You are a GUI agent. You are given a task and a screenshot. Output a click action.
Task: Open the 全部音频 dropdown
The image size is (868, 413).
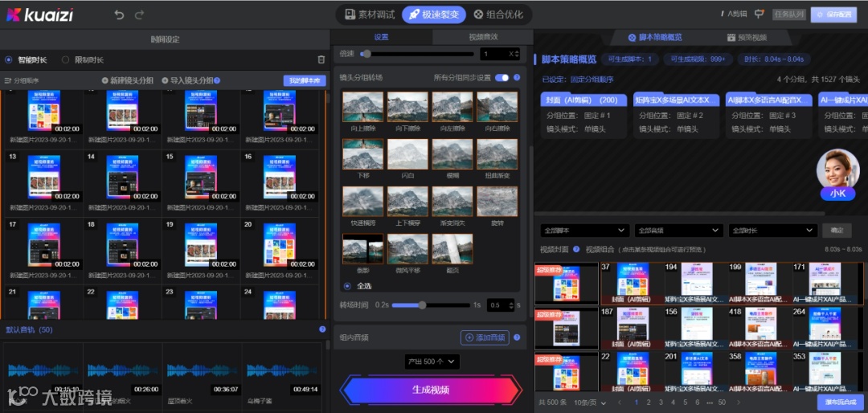(x=678, y=231)
